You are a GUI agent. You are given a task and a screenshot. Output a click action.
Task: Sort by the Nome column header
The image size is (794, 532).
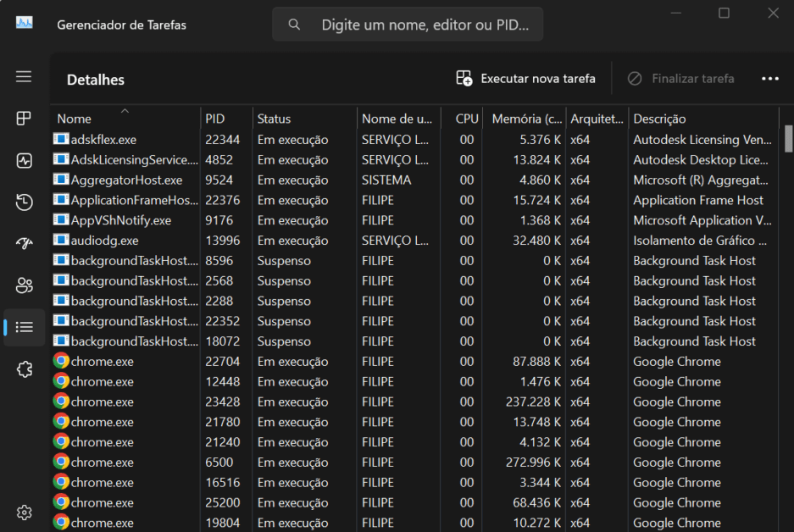125,119
